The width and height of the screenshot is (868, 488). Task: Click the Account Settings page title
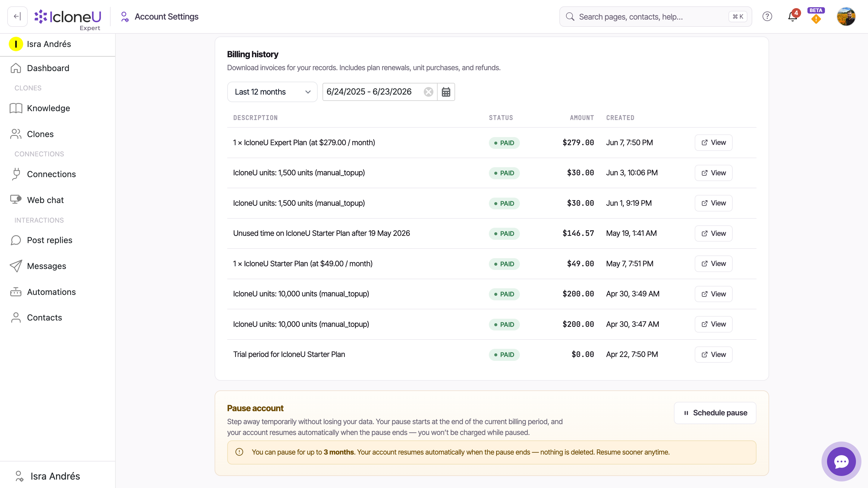point(166,17)
